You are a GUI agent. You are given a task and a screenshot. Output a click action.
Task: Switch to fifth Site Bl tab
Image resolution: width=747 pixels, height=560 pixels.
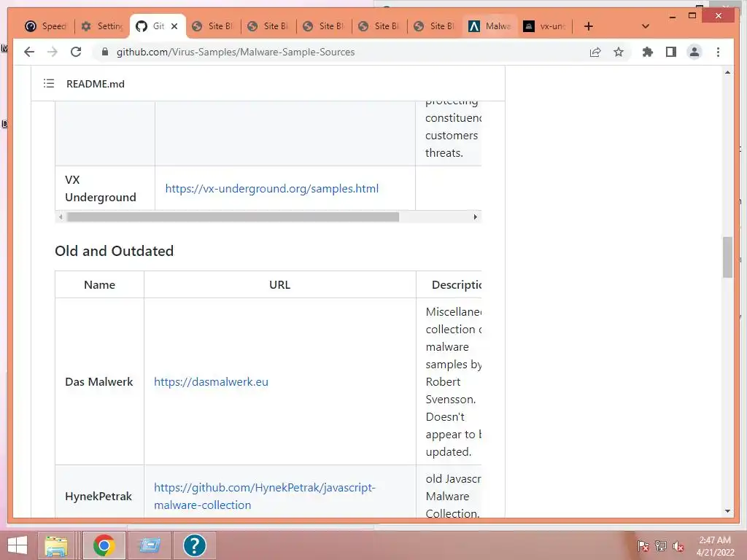coord(435,26)
